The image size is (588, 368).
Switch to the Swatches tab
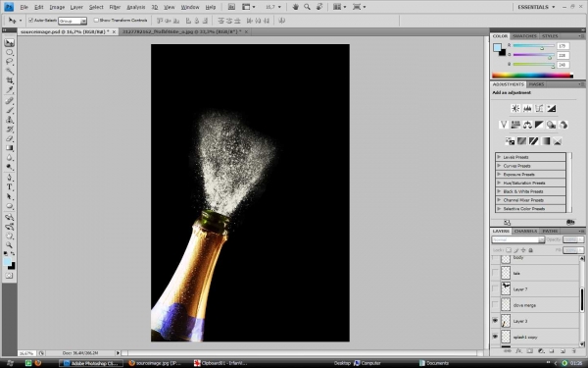pyautogui.click(x=524, y=36)
